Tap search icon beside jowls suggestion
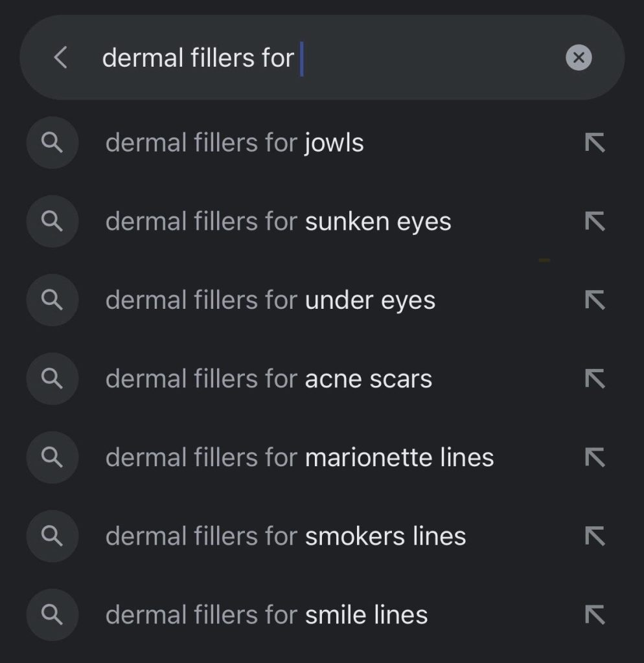Viewport: 644px width, 663px height. pyautogui.click(x=52, y=142)
